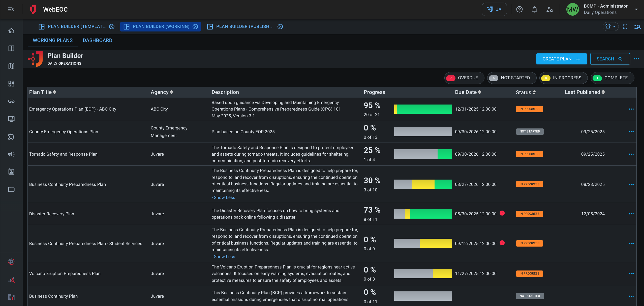The height and width of the screenshot is (306, 644).
Task: Select the megaphone announcements icon
Action: click(x=11, y=154)
